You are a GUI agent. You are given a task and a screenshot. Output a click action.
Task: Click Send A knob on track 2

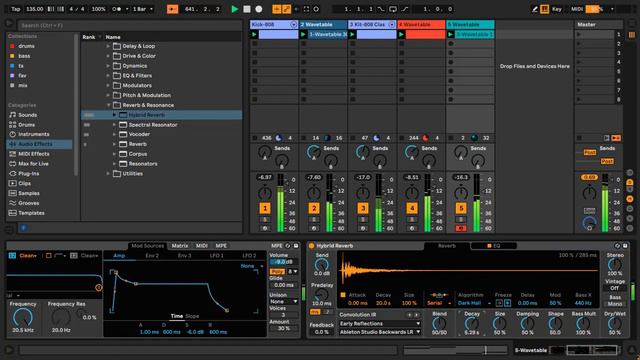point(313,152)
